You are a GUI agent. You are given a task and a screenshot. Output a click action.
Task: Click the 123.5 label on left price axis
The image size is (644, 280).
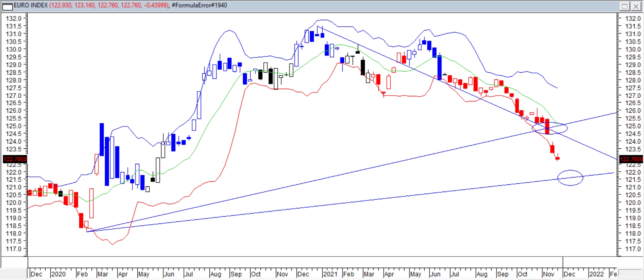(14, 149)
